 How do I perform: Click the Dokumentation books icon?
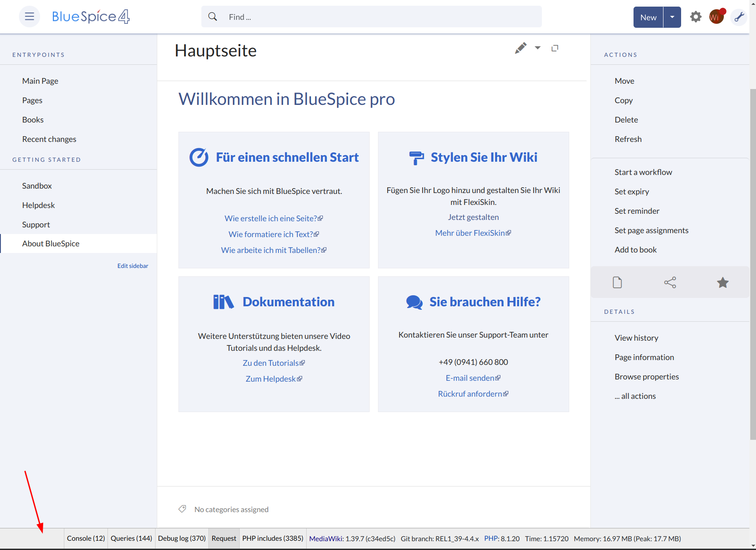223,302
